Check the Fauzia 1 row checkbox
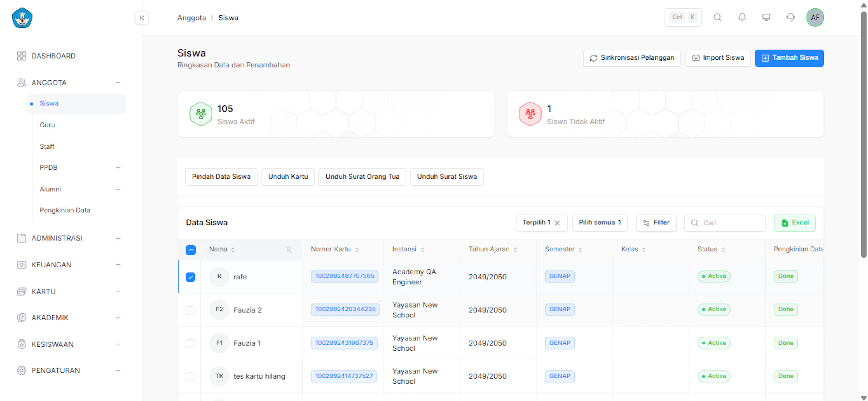This screenshot has width=868, height=401. [x=190, y=343]
